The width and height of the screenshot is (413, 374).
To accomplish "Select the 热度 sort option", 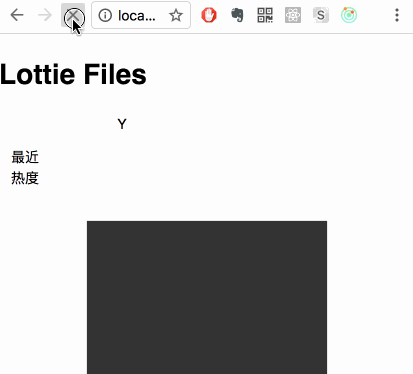I will (25, 178).
